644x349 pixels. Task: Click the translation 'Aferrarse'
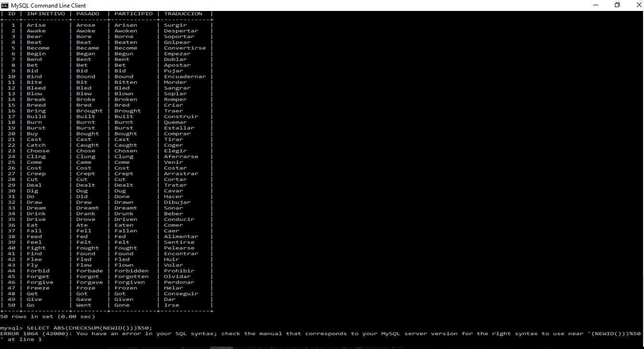pos(181,157)
